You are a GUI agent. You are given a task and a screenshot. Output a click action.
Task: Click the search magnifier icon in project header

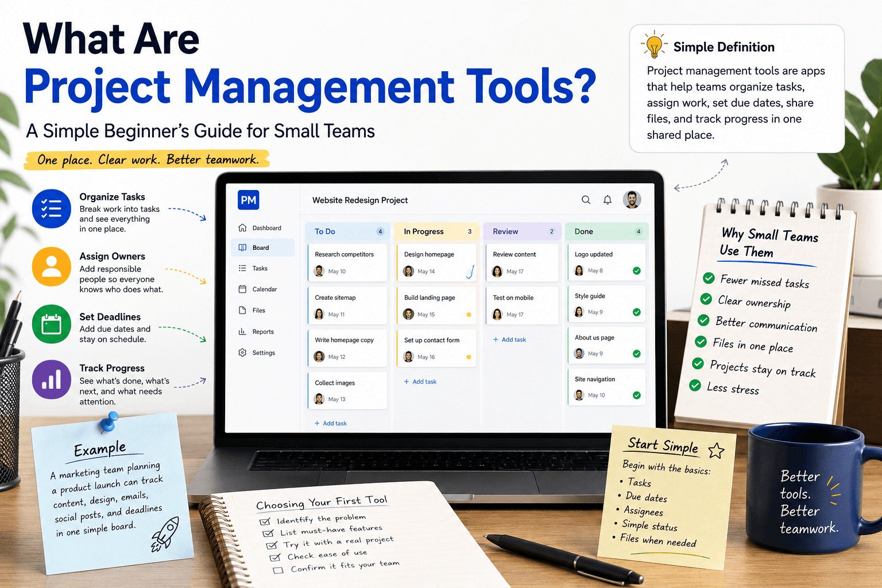coord(586,200)
